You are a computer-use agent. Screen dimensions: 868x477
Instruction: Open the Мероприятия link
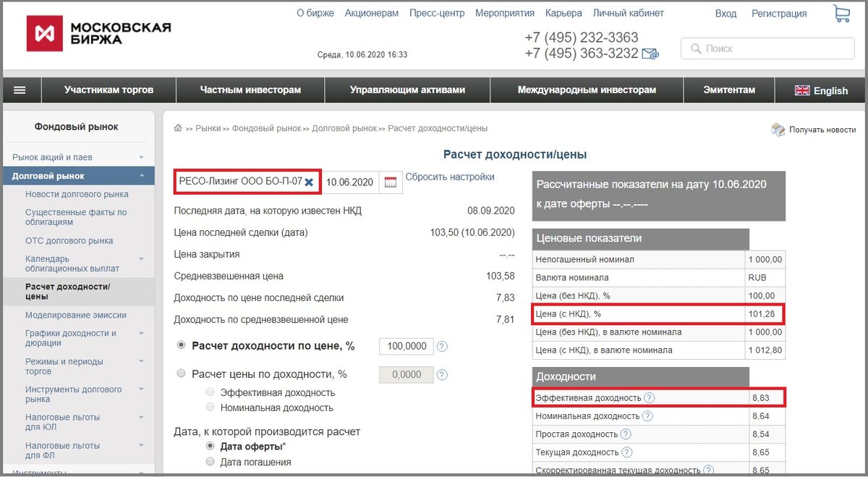coord(505,13)
